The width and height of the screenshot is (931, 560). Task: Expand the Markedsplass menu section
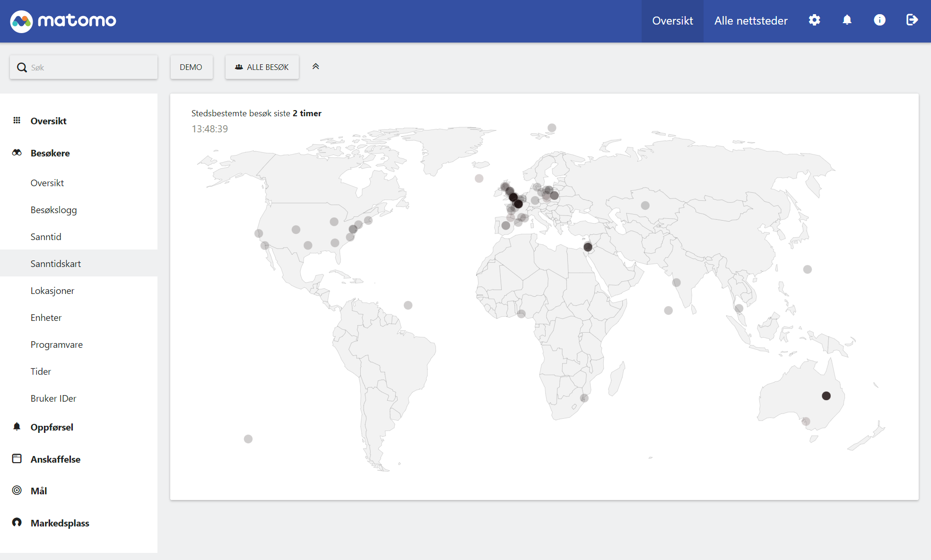60,523
